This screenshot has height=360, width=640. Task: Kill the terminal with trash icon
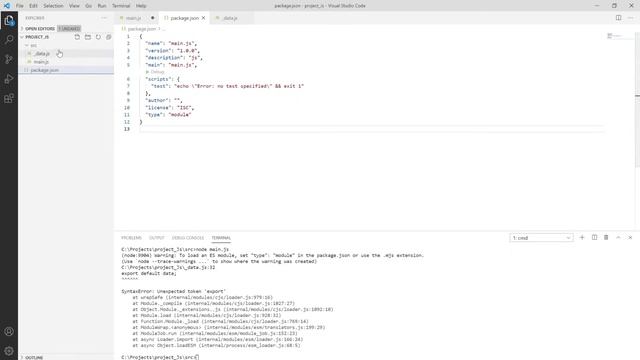(606, 238)
